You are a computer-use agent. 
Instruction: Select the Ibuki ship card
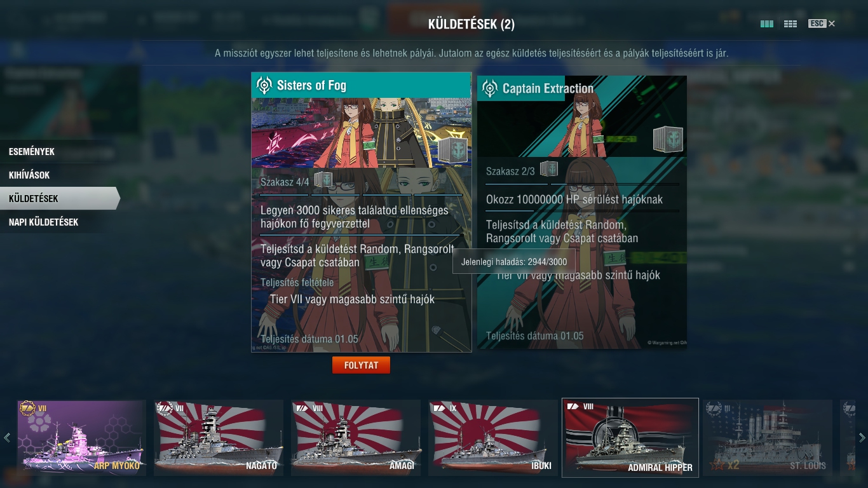(x=493, y=438)
